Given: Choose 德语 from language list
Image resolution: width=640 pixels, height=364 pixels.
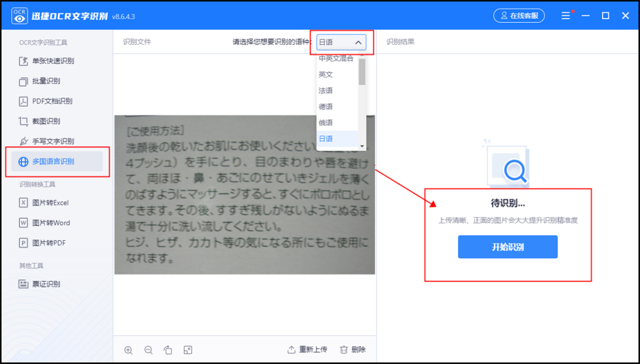Looking at the screenshot, I should pos(337,107).
